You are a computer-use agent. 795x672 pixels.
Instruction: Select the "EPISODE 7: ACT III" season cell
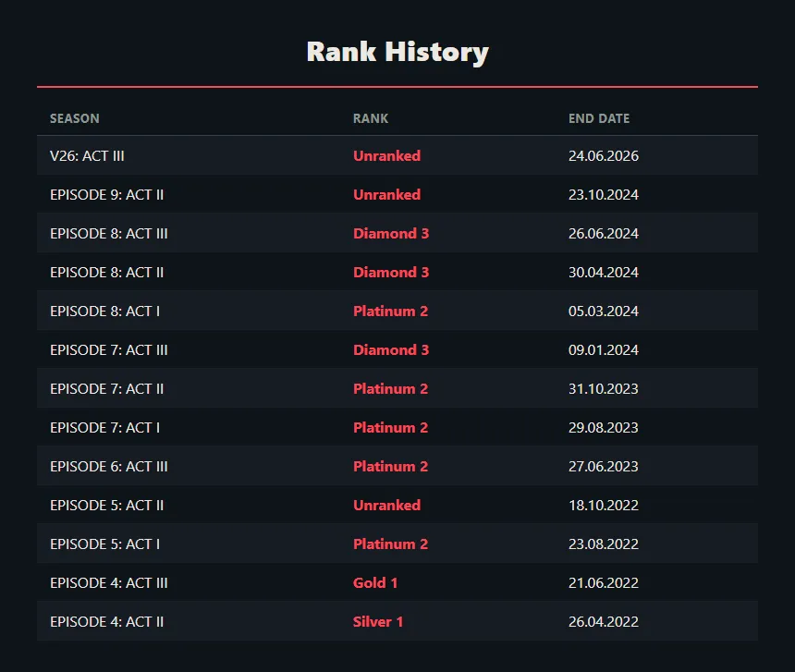pos(109,350)
